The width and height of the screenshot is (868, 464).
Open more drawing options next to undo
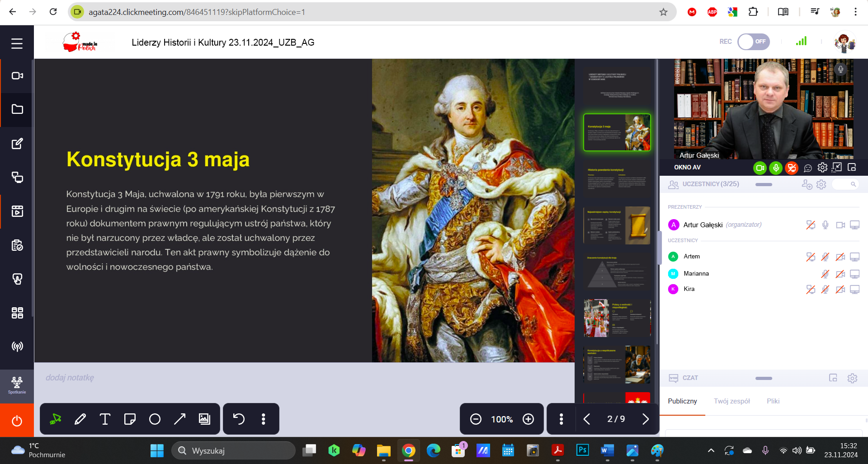pos(263,419)
